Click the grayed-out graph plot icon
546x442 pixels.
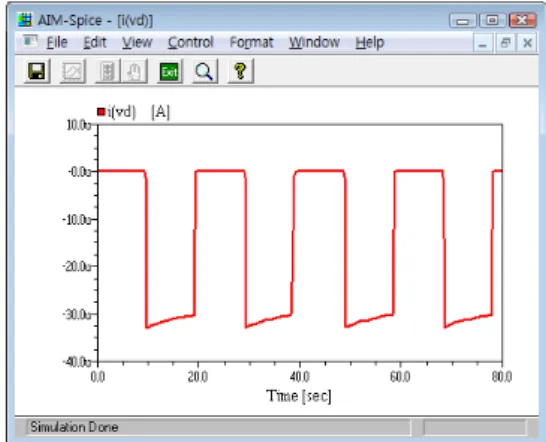pyautogui.click(x=73, y=71)
